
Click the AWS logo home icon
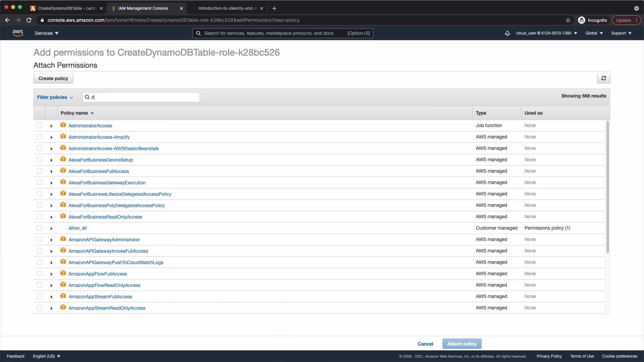point(17,33)
